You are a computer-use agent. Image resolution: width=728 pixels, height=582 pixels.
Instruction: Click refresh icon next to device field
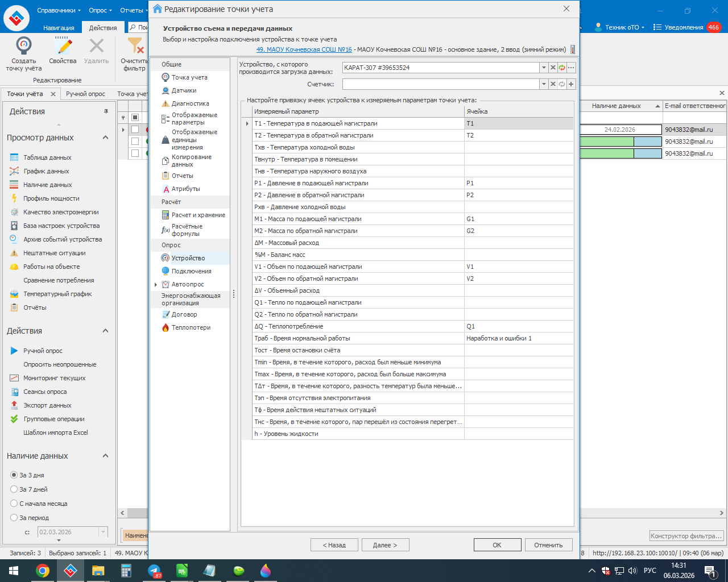[x=562, y=68]
